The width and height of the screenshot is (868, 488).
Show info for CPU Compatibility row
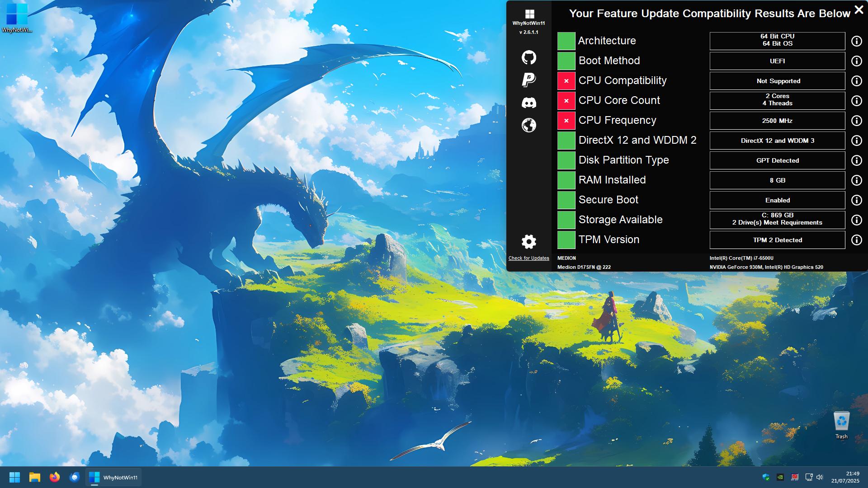856,81
